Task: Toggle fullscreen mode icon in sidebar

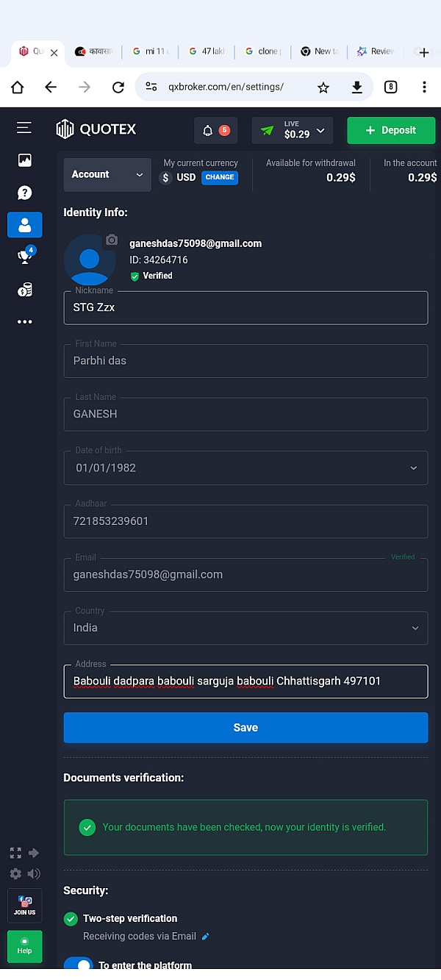Action: pyautogui.click(x=15, y=853)
